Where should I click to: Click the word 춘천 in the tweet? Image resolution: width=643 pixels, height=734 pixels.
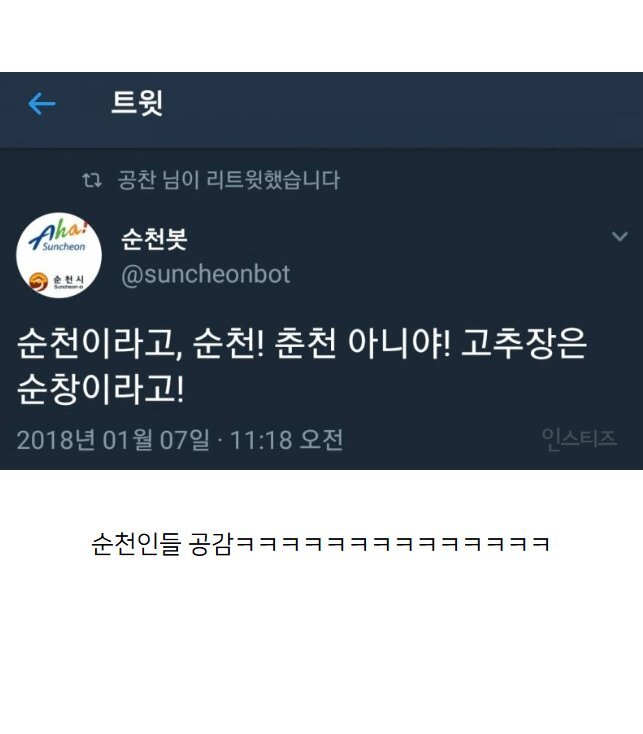tap(306, 343)
